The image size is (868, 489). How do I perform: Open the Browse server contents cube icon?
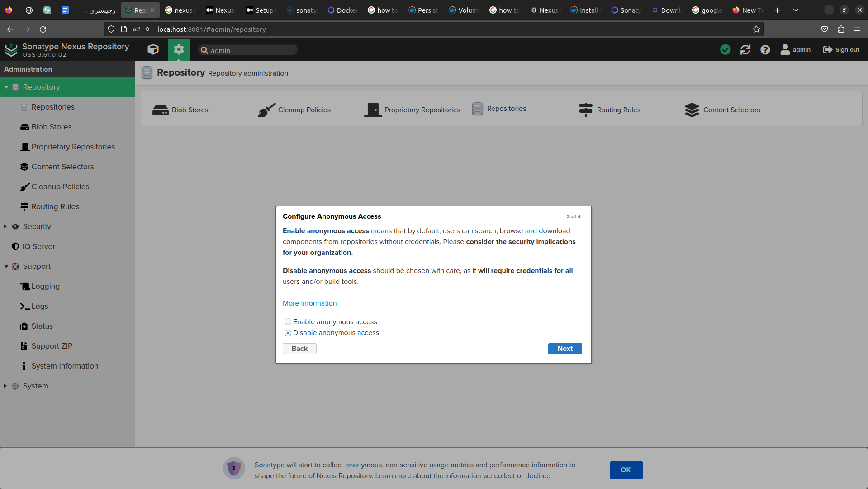point(153,49)
